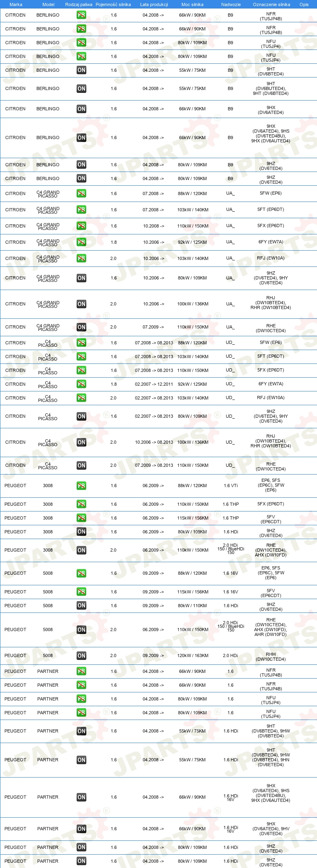
Task: Click PB icon for C4 Picasso 1.8 92kW / 125KM
Action: 81,384
